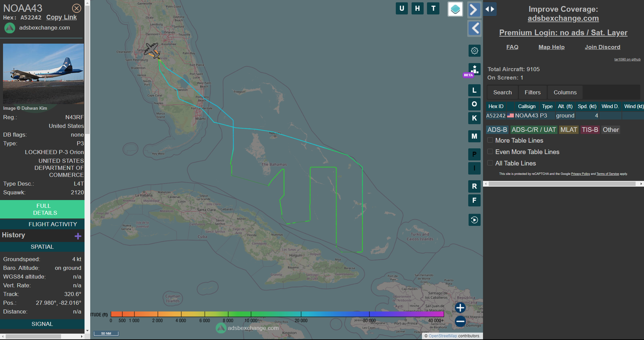This screenshot has width=644, height=340.
Task: Select the NOAA43 row in aircraft table
Action: (x=565, y=115)
